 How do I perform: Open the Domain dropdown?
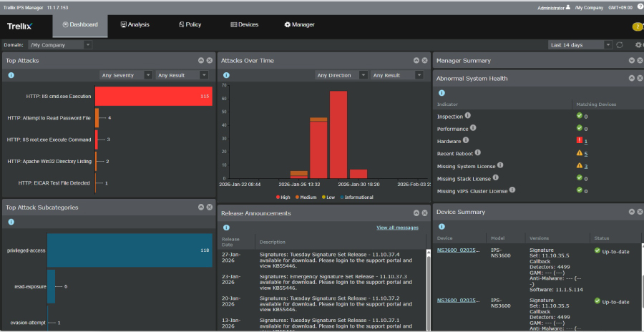pos(60,45)
